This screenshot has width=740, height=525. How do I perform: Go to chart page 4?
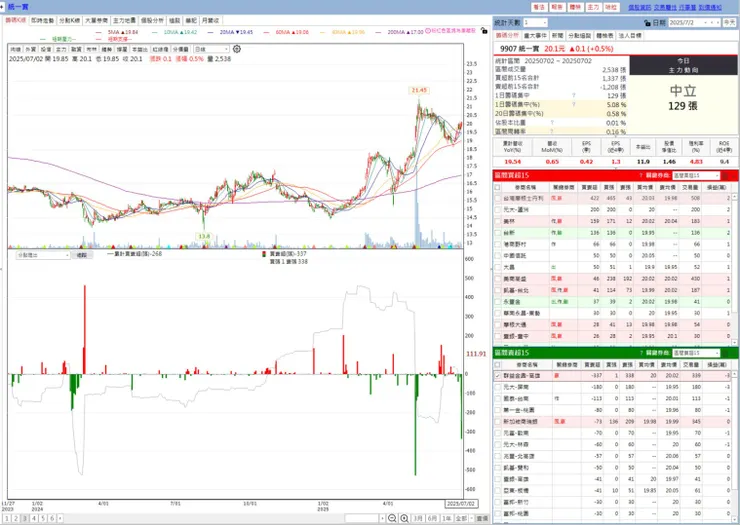click(x=34, y=518)
